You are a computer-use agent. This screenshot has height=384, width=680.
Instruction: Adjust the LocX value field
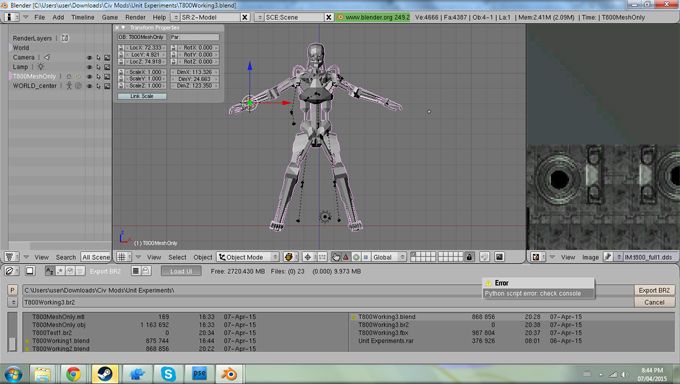[x=145, y=48]
